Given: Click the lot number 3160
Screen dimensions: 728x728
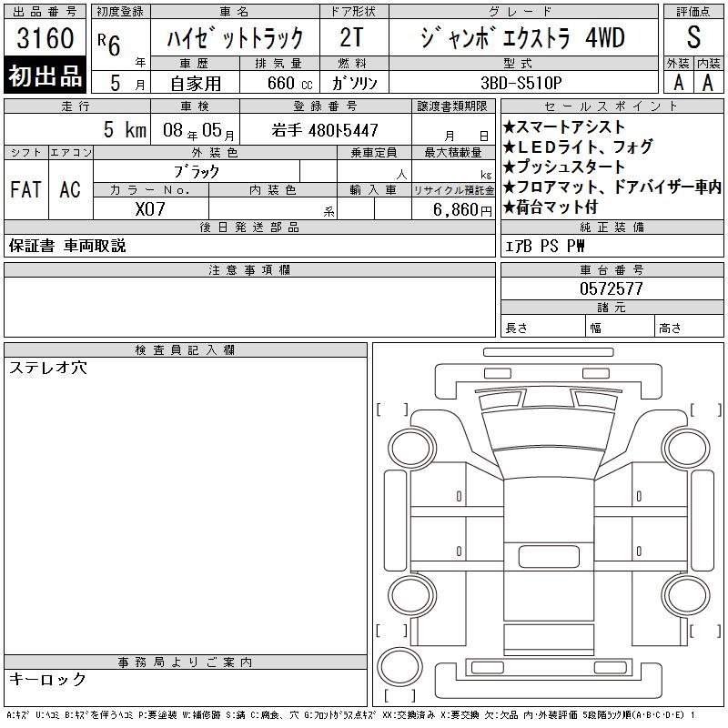Looking at the screenshot, I should [45, 37].
